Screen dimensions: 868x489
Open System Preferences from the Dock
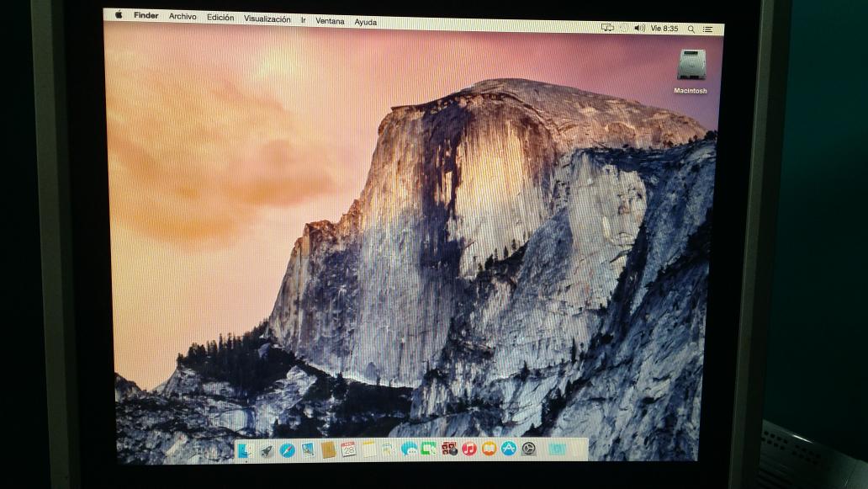click(528, 452)
